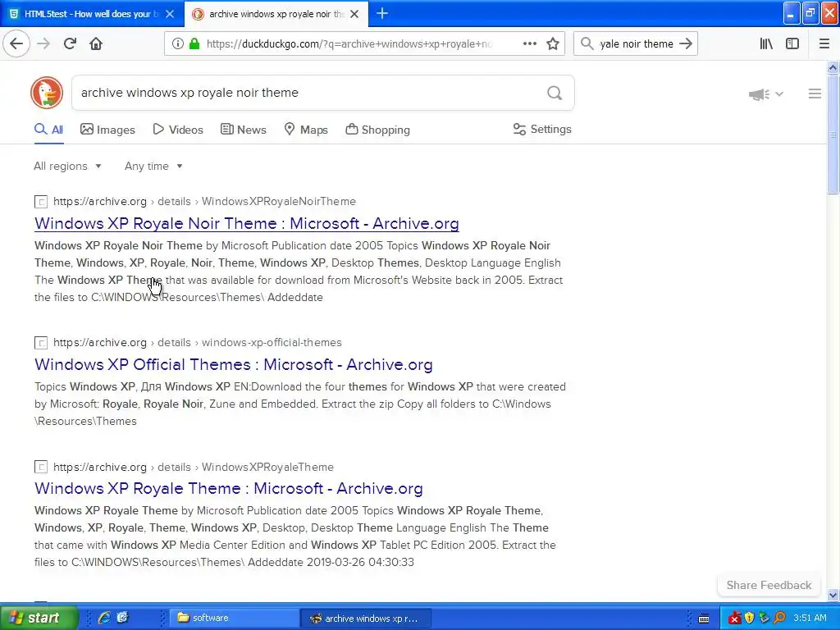Open the DuckDuckGo page side menu
The height and width of the screenshot is (630, 840).
(815, 94)
